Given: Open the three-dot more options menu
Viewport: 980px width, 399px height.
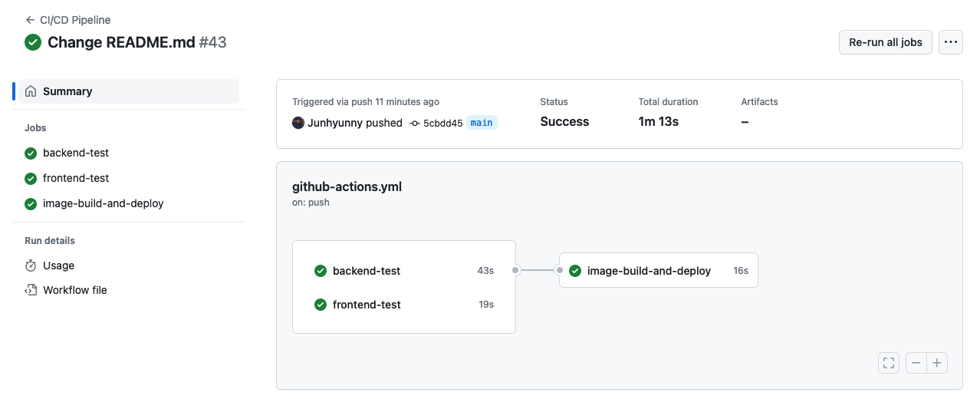Looking at the screenshot, I should (x=951, y=43).
